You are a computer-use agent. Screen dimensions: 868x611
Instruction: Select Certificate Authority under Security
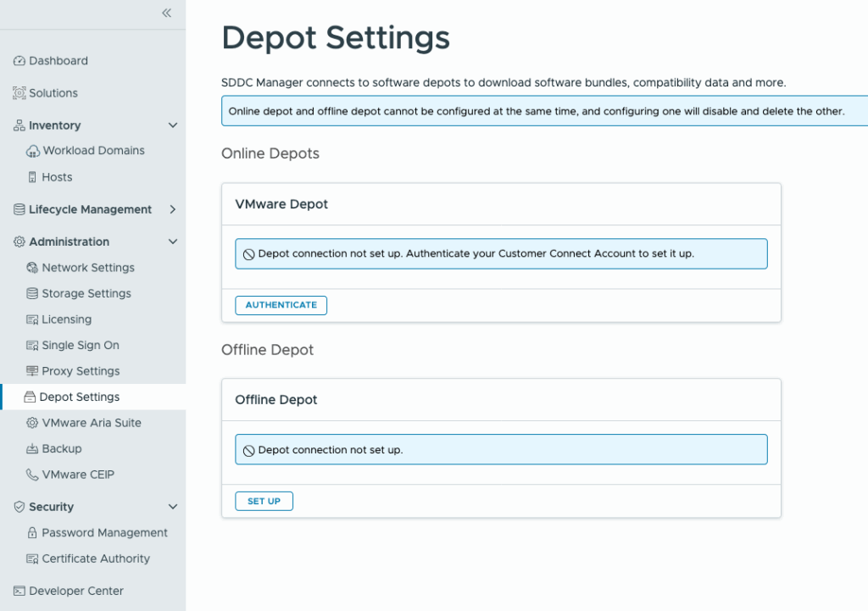(96, 558)
